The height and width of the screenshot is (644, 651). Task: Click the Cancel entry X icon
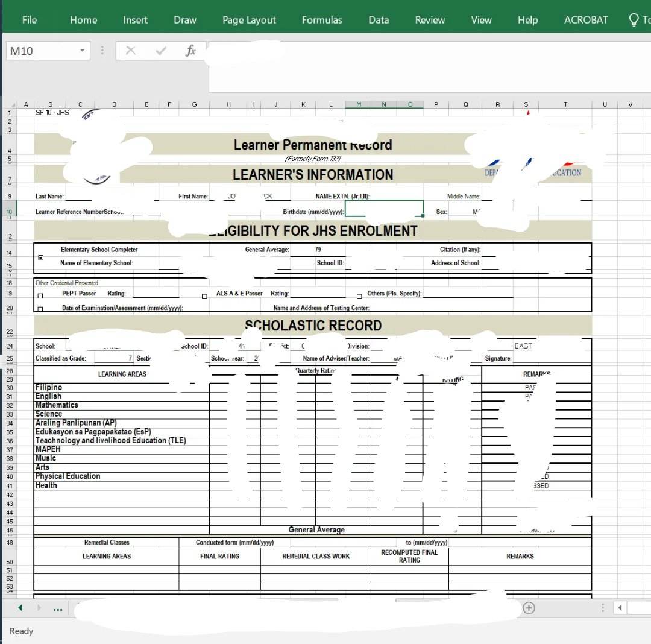[x=131, y=51]
